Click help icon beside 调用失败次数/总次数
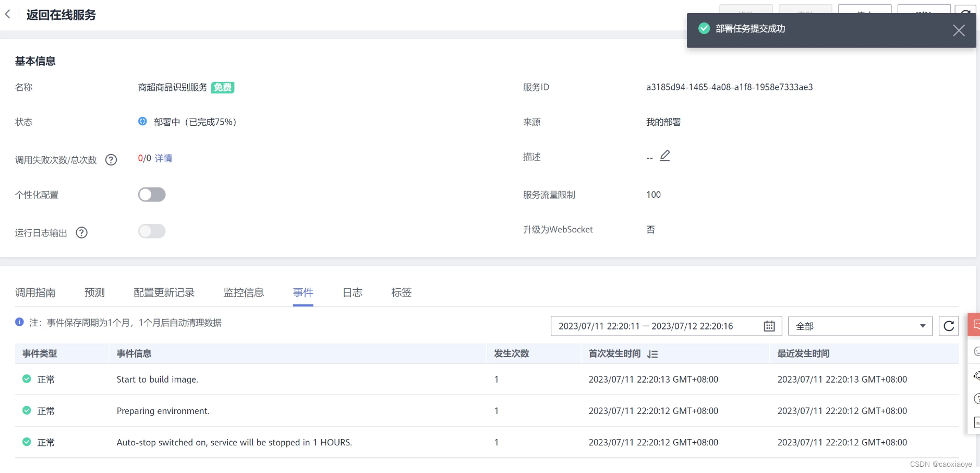The height and width of the screenshot is (473, 980). pos(111,160)
